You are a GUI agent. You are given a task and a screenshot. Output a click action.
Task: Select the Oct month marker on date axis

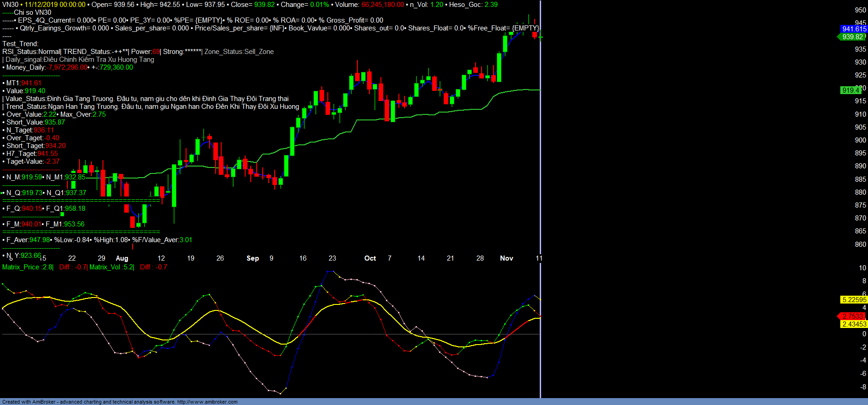click(x=370, y=258)
